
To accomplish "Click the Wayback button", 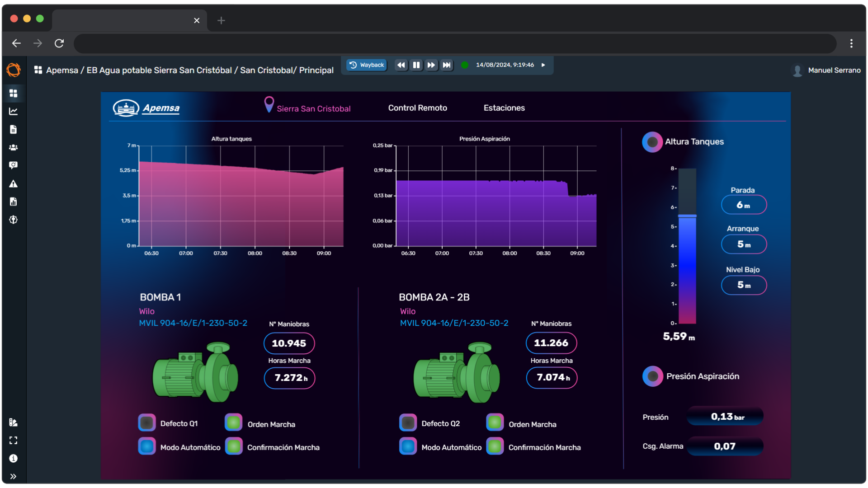I will click(367, 65).
